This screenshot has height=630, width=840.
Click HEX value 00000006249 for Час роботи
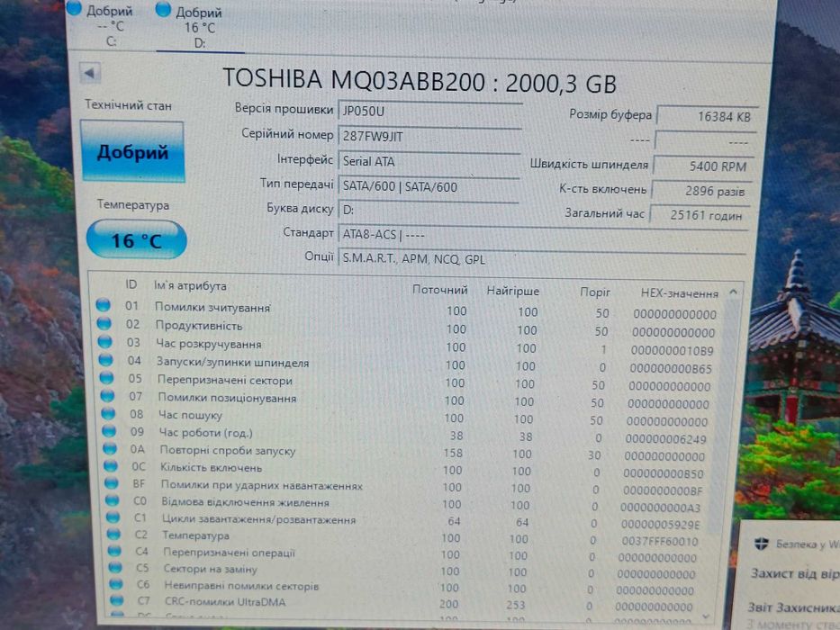coord(665,439)
